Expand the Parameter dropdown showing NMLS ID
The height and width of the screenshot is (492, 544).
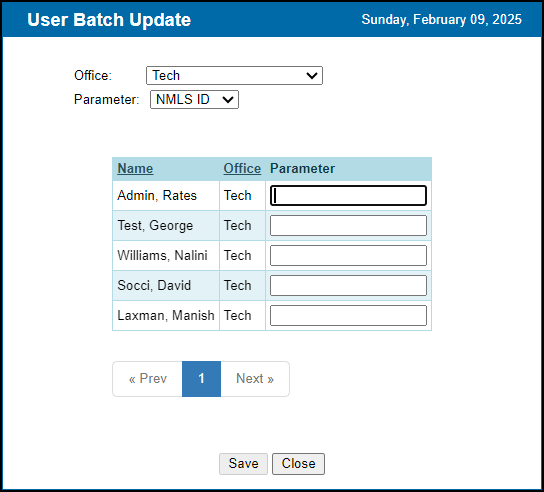[194, 100]
